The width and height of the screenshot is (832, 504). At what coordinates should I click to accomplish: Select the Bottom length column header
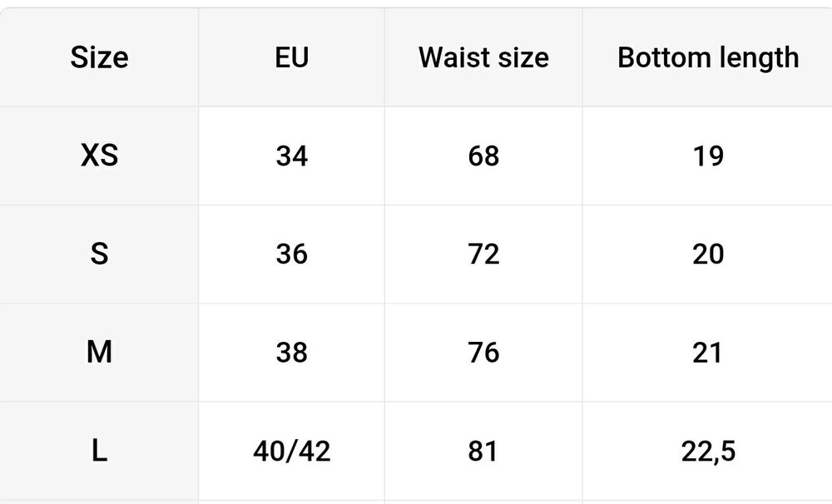click(708, 58)
